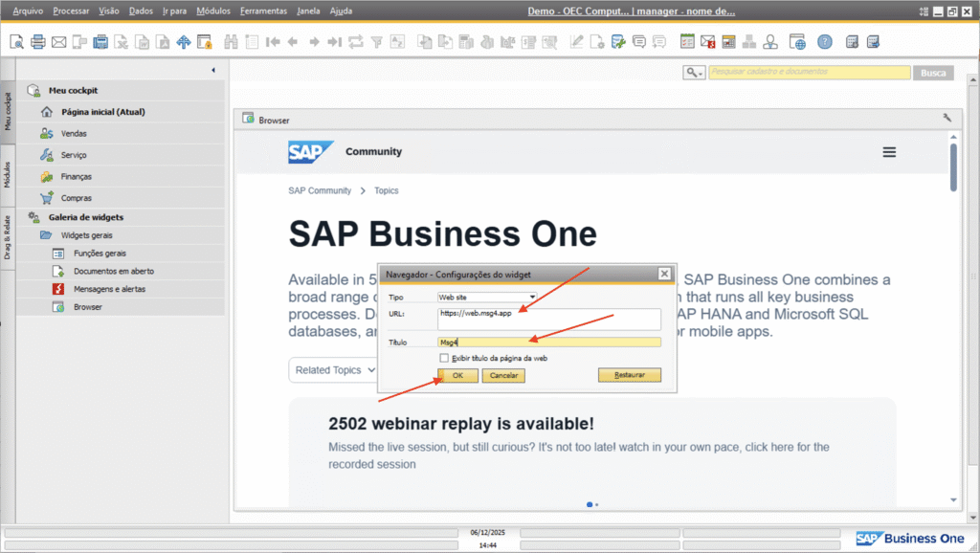
Task: Open the search magnifier dropdown arrow
Action: coord(695,73)
